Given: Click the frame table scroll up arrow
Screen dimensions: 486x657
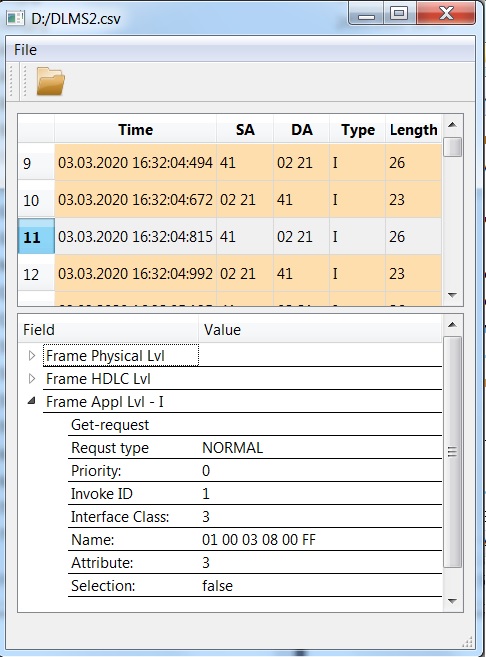Looking at the screenshot, I should (452, 125).
